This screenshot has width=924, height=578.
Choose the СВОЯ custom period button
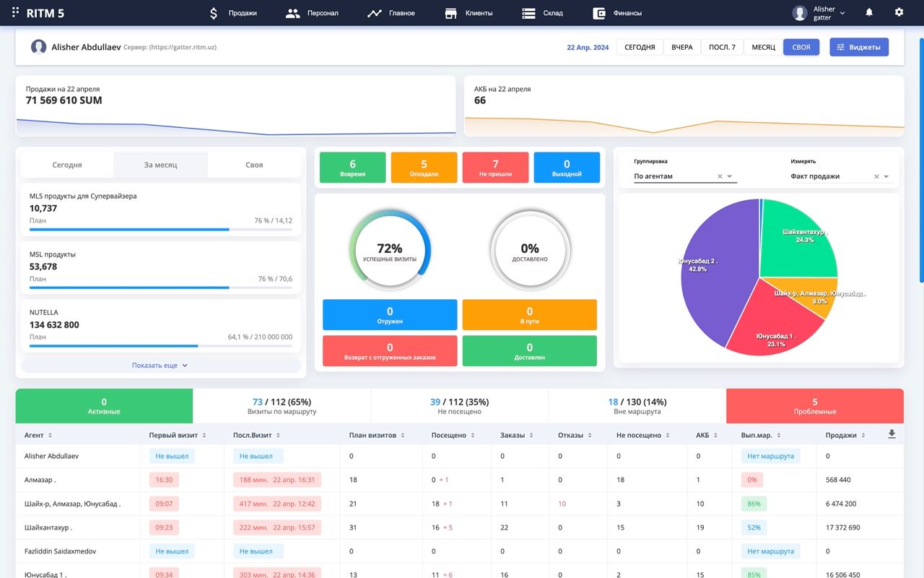coord(801,47)
